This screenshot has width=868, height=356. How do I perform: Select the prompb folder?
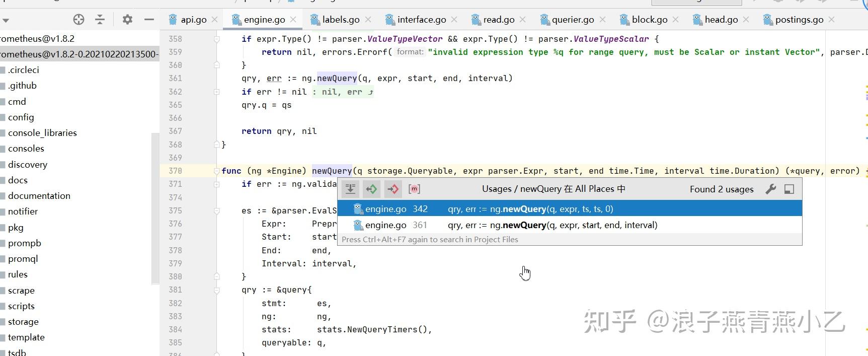point(24,243)
